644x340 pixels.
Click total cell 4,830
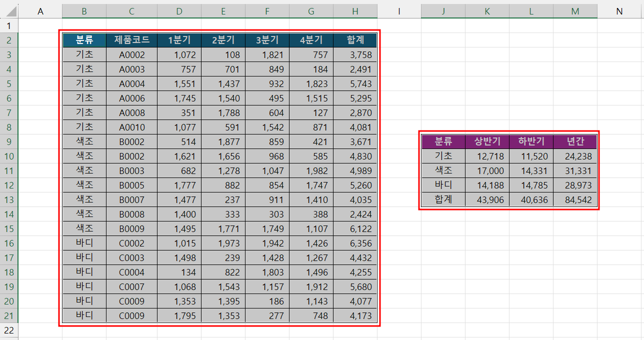coord(355,156)
